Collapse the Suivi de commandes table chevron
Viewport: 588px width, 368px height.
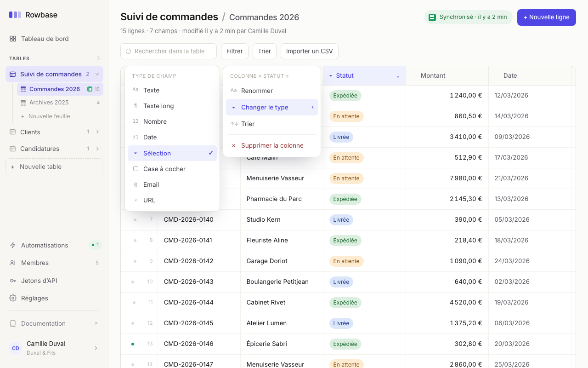point(97,74)
